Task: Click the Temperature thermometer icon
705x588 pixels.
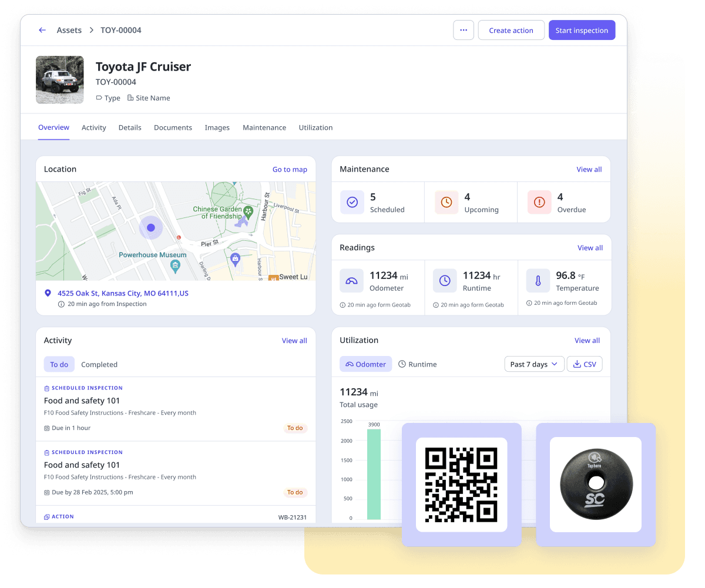Action: [x=538, y=281]
